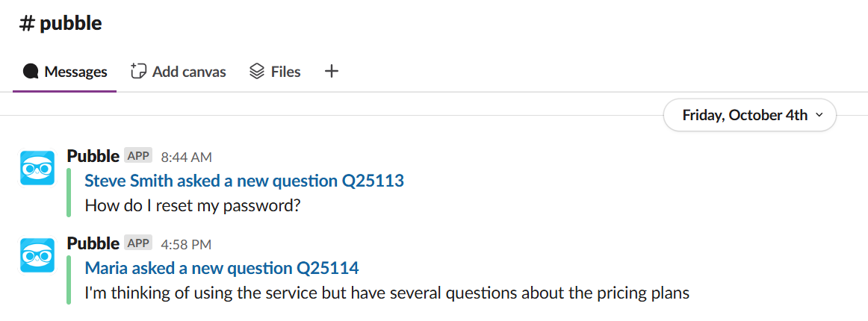This screenshot has width=868, height=321.
Task: Click the Files stacked layers icon
Action: coord(257,72)
